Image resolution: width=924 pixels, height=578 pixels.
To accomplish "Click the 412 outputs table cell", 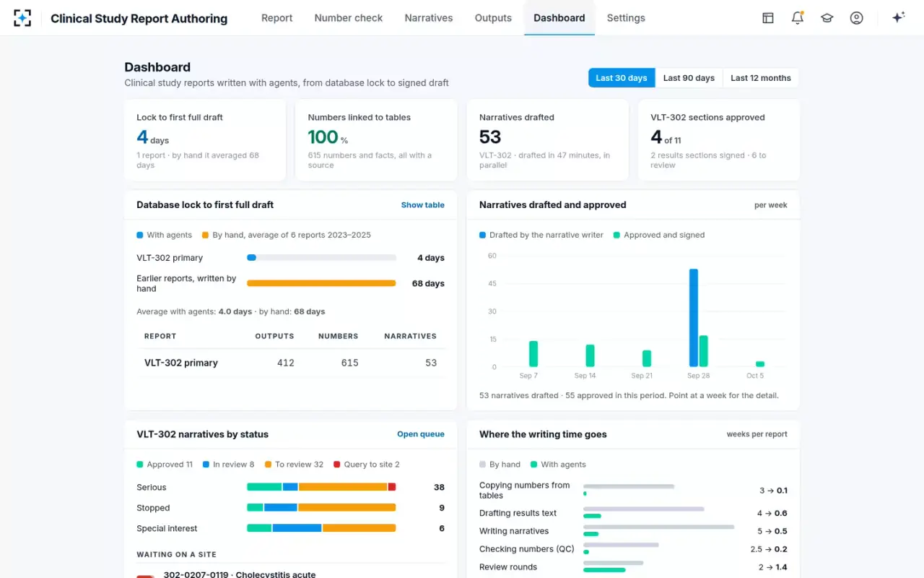I will (x=286, y=363).
